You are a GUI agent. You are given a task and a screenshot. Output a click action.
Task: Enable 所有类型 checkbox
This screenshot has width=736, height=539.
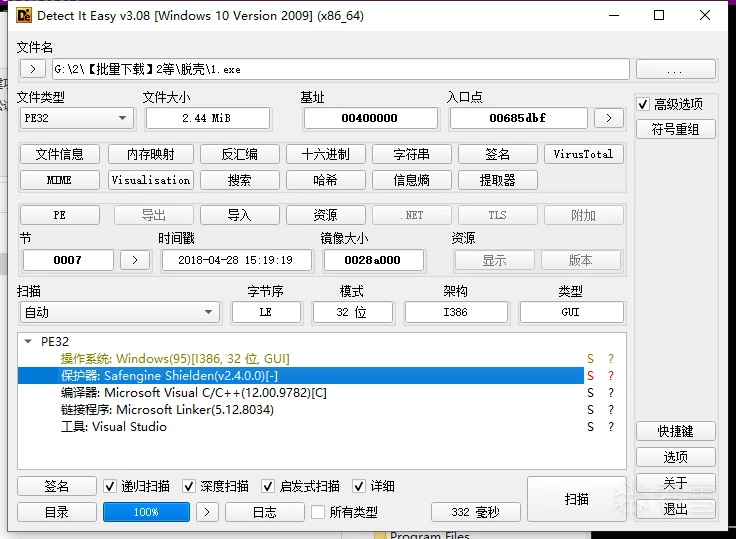tap(318, 512)
